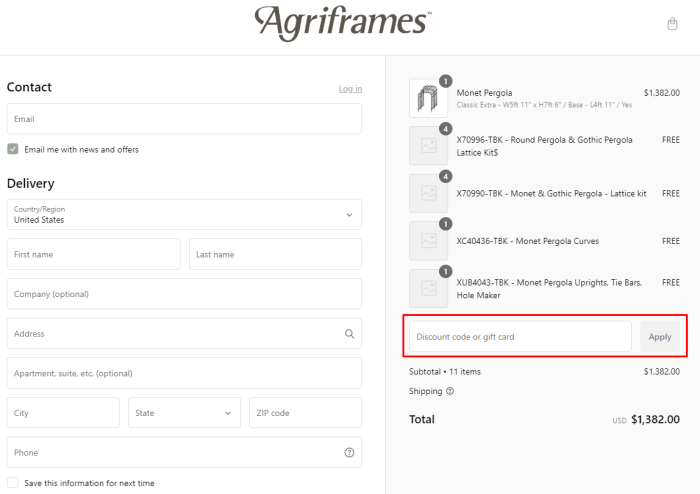
Task: Click the X70990-TBK placeholder image
Action: [428, 193]
